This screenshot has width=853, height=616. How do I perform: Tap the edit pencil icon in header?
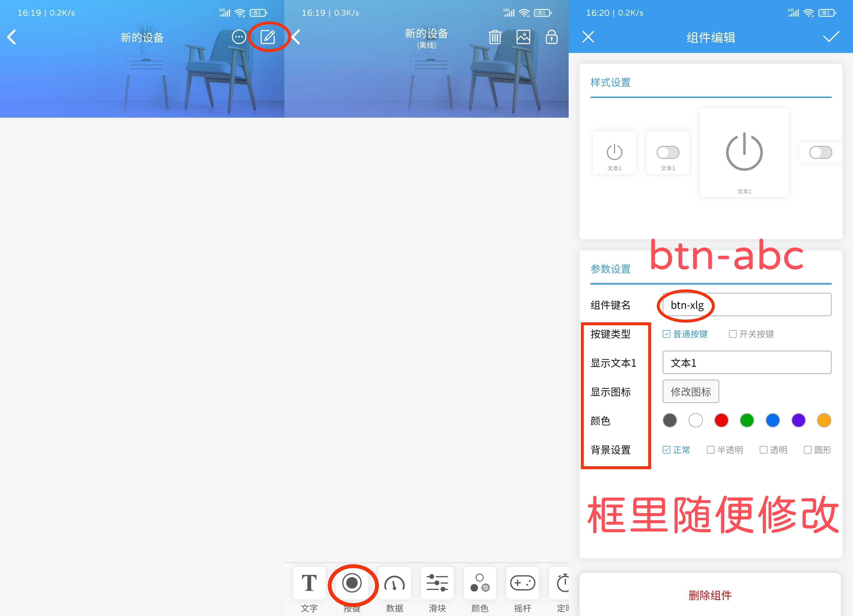(x=268, y=37)
